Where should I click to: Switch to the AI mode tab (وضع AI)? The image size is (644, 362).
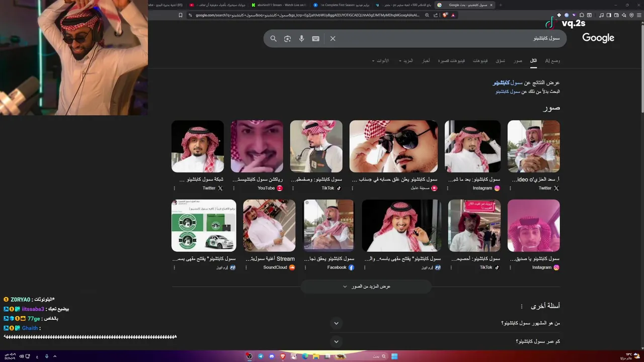[x=552, y=61]
